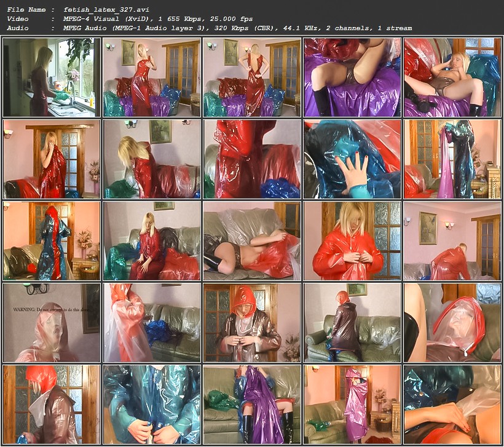The width and height of the screenshot is (504, 447).
Task: Open thumbnail of pink room with framed picture
Action: (452, 240)
